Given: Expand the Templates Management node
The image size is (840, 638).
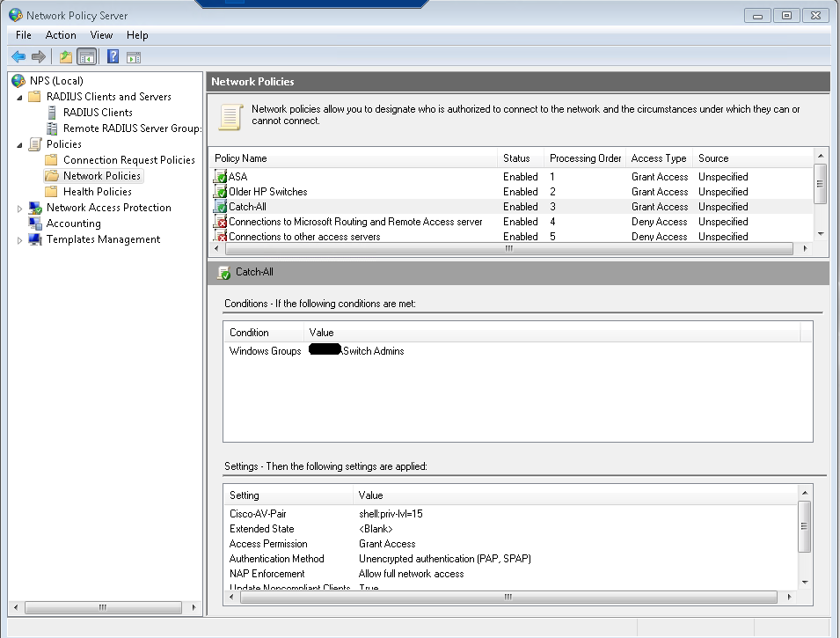Looking at the screenshot, I should coord(20,240).
